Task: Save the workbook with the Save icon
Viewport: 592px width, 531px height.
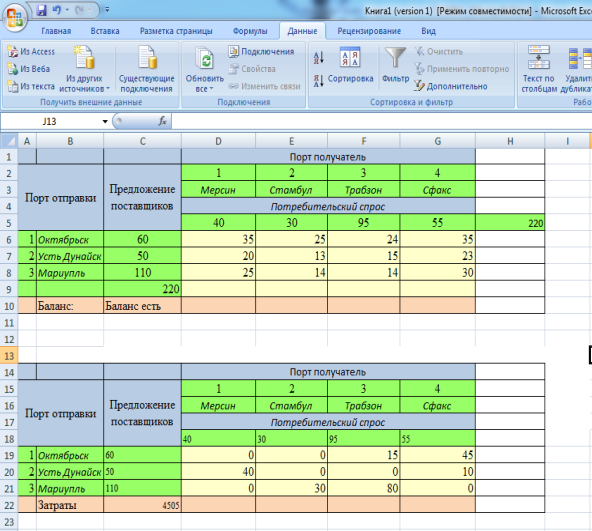Action: tap(41, 10)
